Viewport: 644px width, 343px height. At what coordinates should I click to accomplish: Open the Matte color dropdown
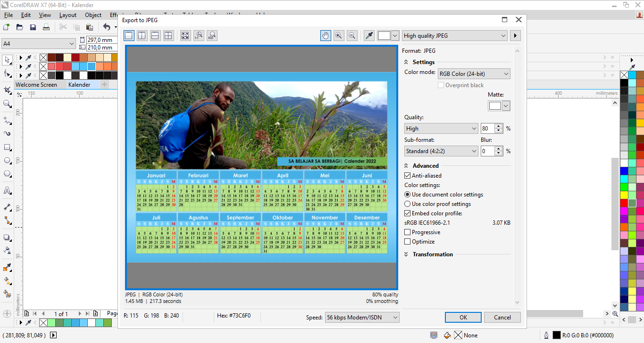[506, 106]
